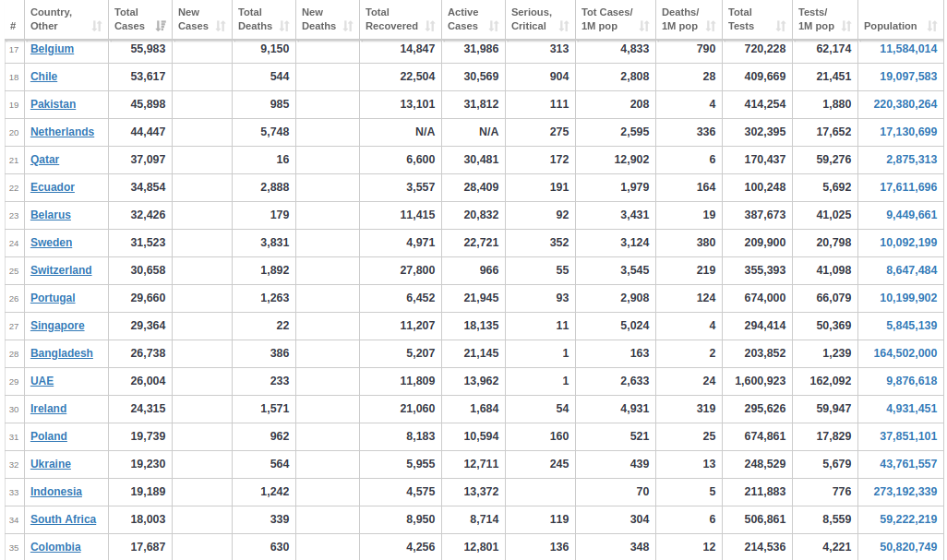Open Netherlands population link 17,130,699
The width and height of the screenshot is (947, 560).
(908, 132)
